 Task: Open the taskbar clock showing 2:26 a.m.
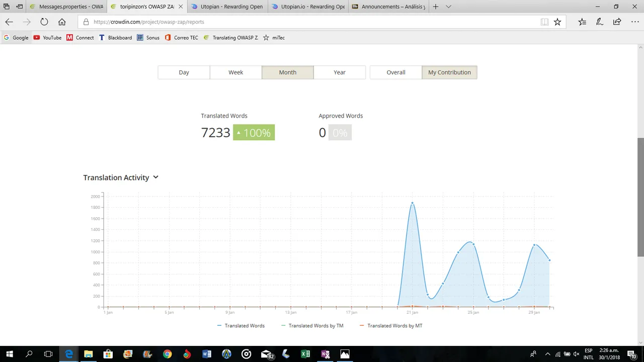(609, 354)
